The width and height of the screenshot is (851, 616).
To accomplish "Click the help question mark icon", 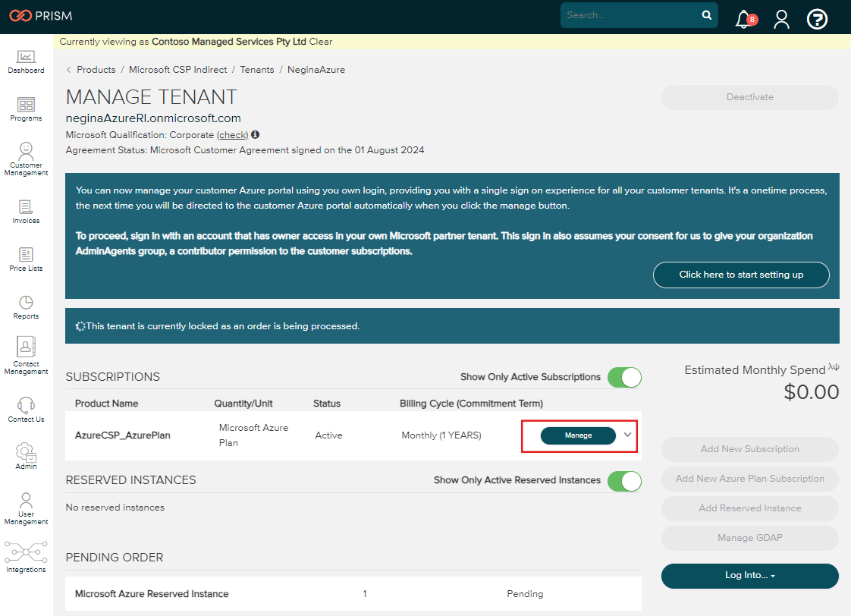I will (817, 19).
